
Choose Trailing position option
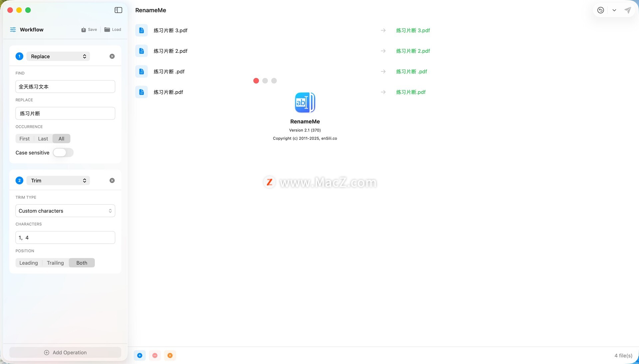[55, 263]
